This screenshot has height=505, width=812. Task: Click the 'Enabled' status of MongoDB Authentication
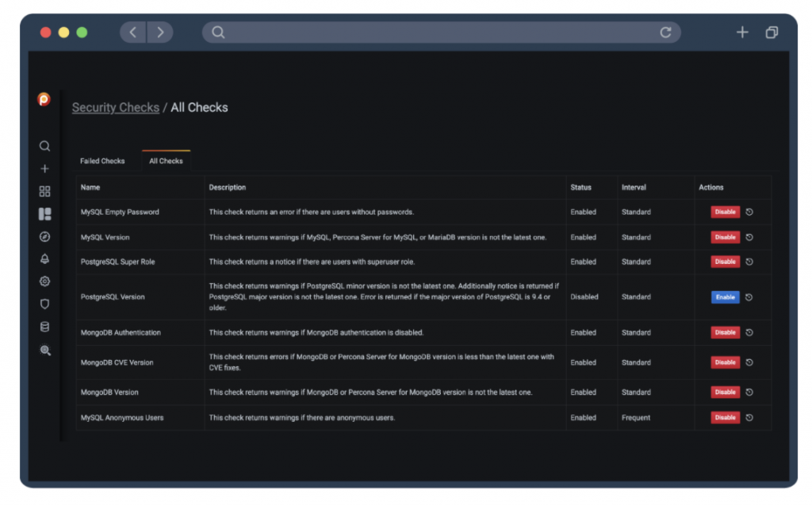(x=583, y=332)
